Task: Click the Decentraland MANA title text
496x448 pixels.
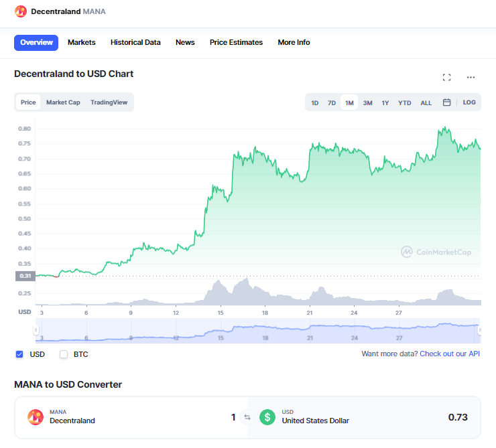Action: click(68, 11)
